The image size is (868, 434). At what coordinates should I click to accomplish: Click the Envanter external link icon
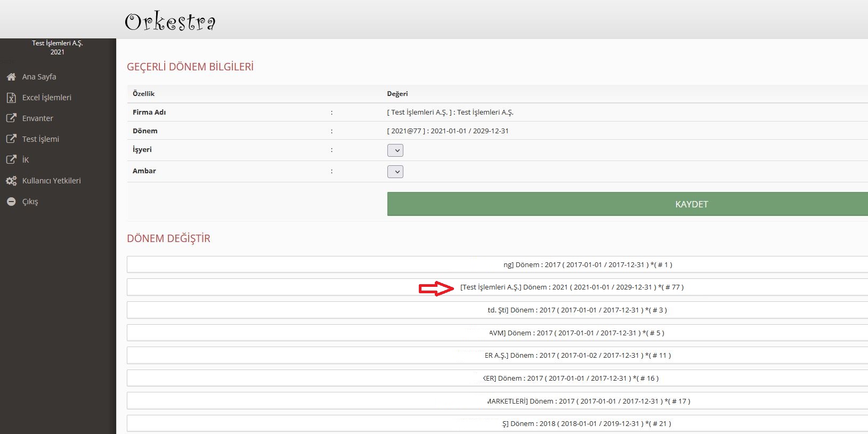click(x=11, y=118)
